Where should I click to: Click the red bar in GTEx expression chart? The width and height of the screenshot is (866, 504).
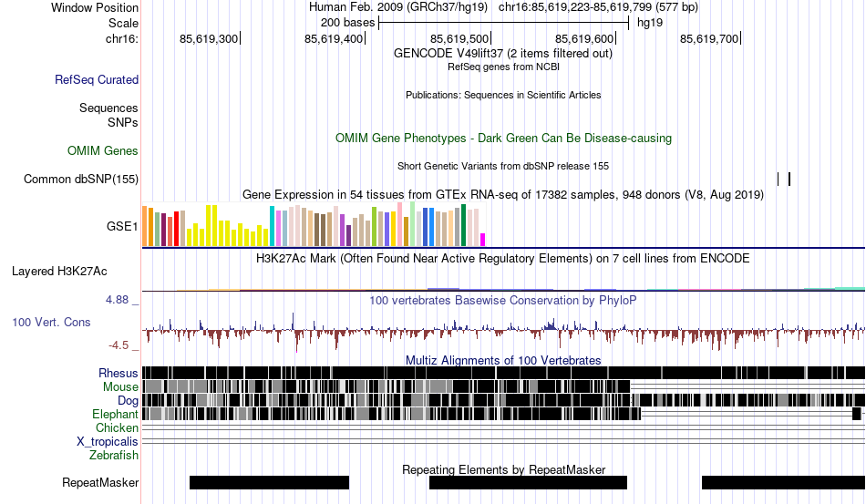tap(177, 229)
